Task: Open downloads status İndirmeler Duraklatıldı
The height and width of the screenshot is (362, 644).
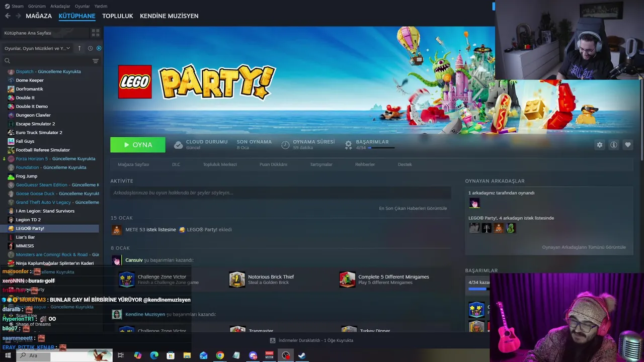Action: point(311,340)
